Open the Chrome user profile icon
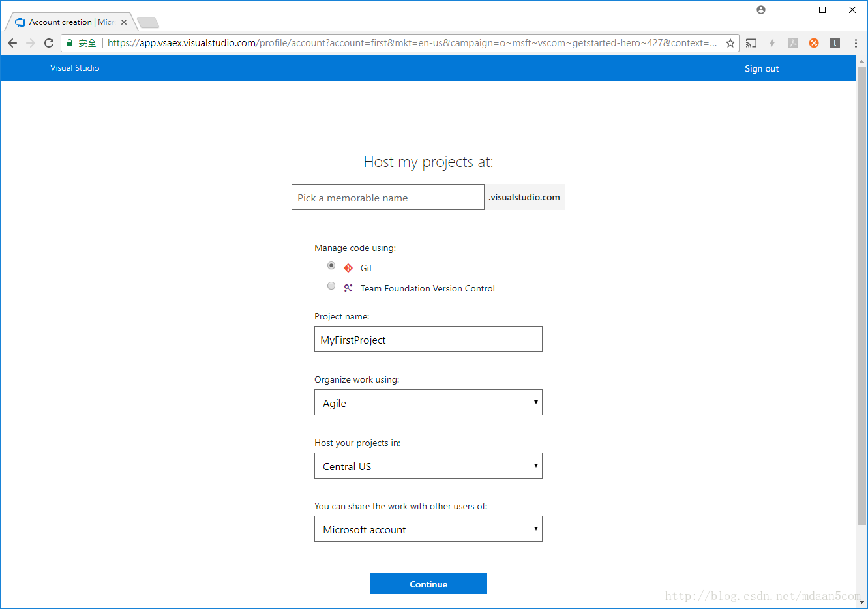This screenshot has width=868, height=609. pos(761,10)
